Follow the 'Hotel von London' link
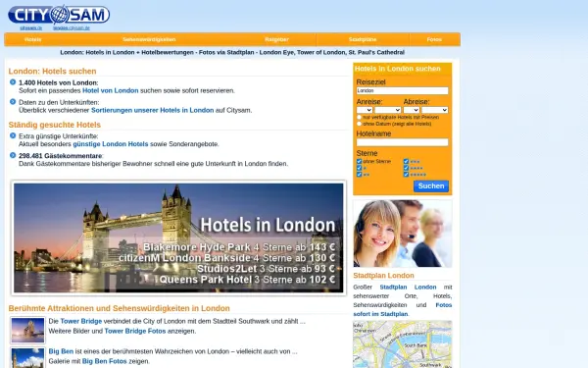 click(110, 90)
